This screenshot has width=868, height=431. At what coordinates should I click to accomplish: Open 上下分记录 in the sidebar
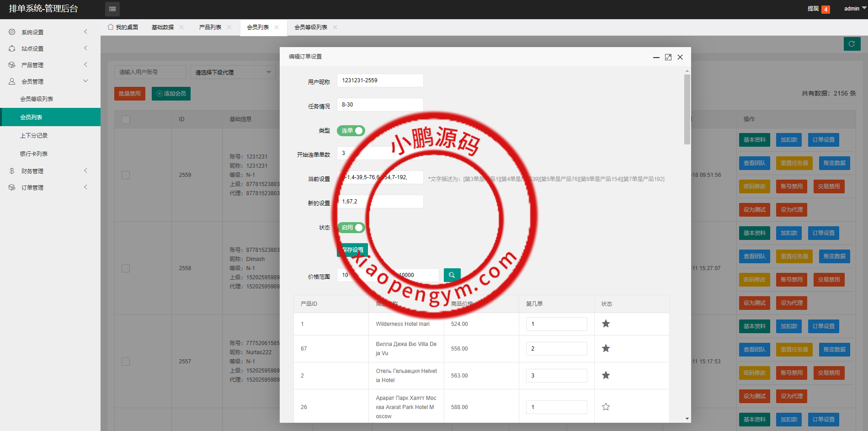point(34,136)
